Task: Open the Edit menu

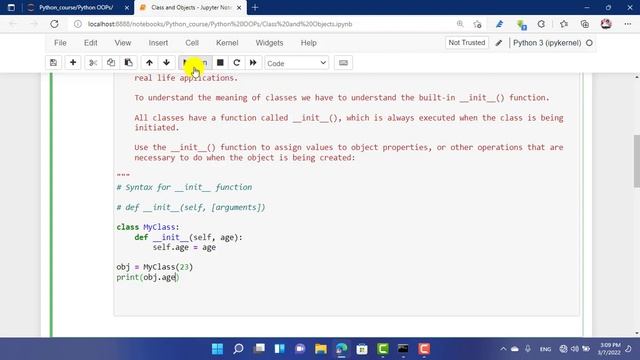Action: pyautogui.click(x=91, y=43)
